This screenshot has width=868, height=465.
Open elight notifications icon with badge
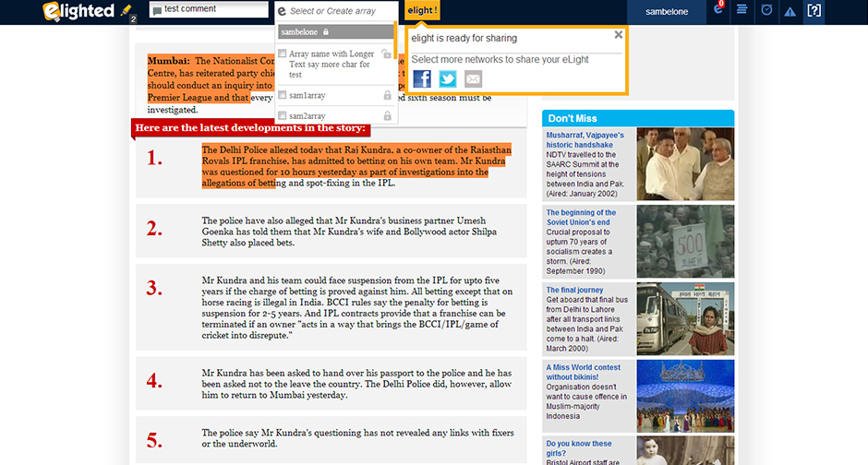click(x=718, y=9)
